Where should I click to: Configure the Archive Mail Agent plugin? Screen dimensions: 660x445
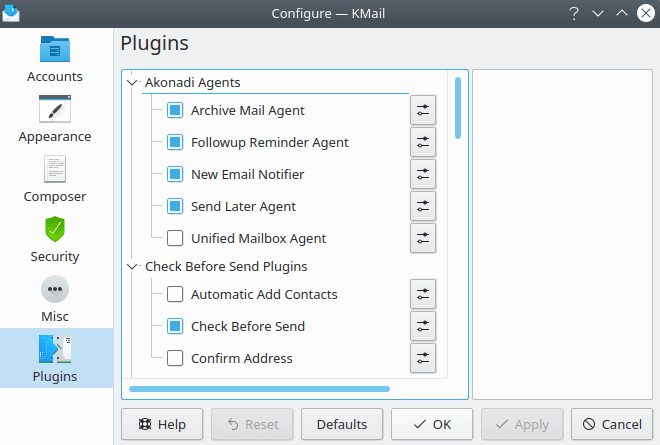click(x=423, y=110)
